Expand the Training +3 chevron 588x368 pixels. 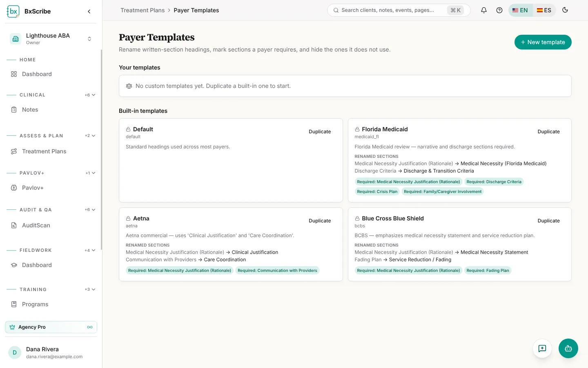point(90,289)
